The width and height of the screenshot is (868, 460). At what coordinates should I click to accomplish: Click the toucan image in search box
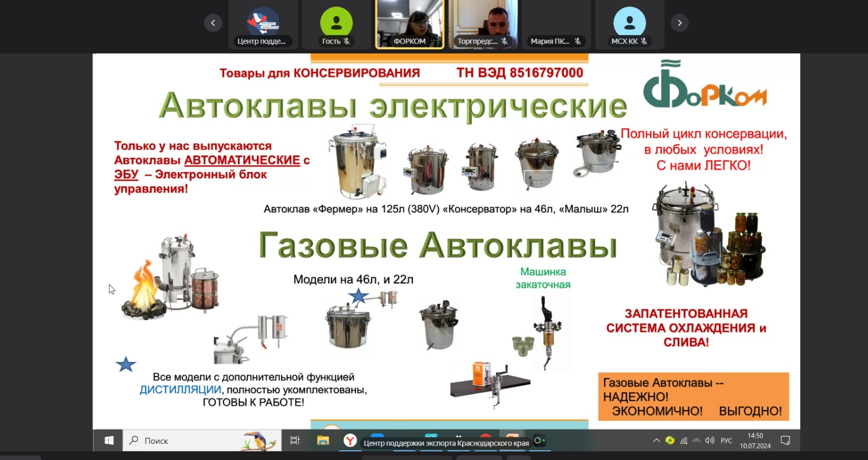259,440
